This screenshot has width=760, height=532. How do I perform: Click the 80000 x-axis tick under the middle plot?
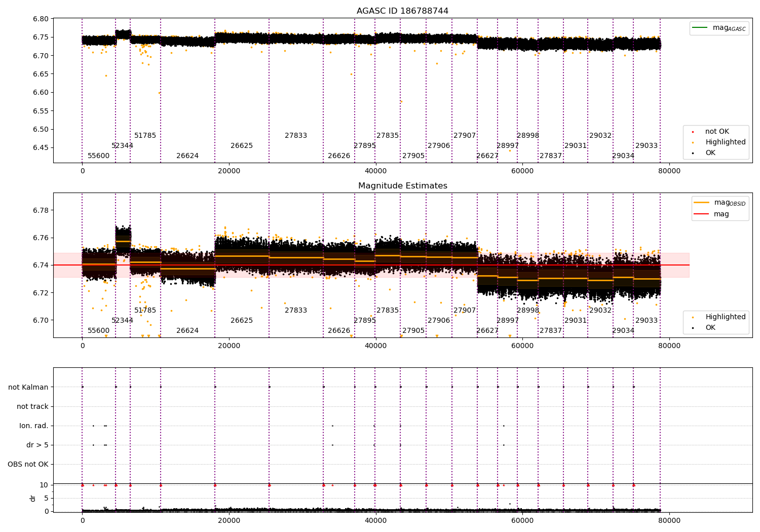tap(669, 347)
